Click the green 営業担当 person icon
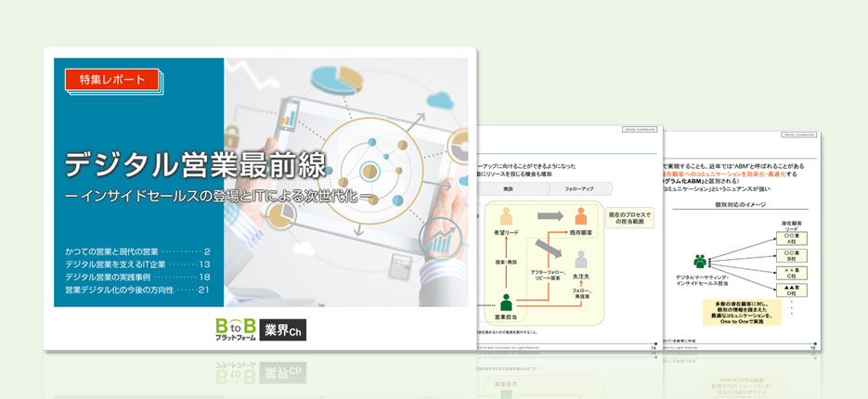Screen dimensions: 868x399 coord(507,302)
